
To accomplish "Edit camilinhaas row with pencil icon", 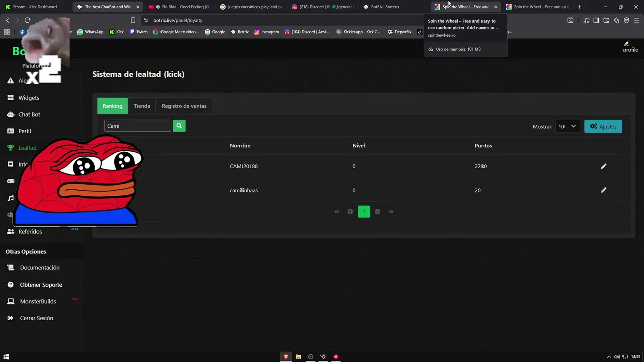I will (603, 190).
